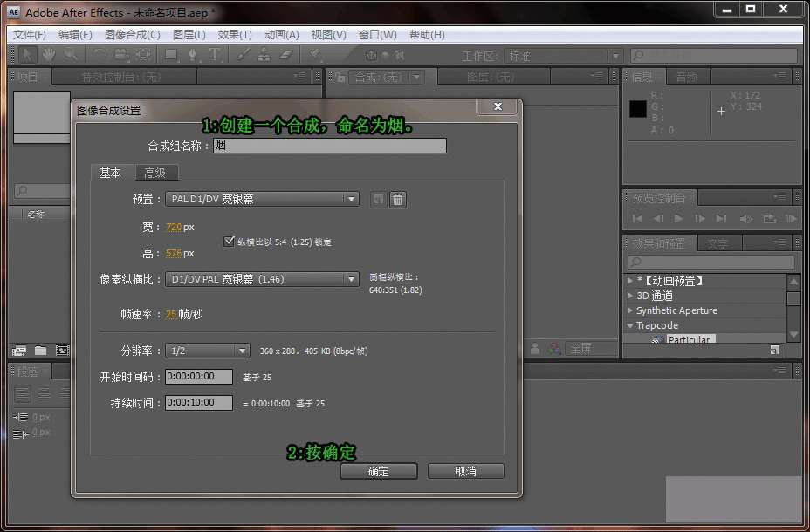Open the 工作区 标准 workspace dropdown
The width and height of the screenshot is (810, 532).
coord(563,55)
